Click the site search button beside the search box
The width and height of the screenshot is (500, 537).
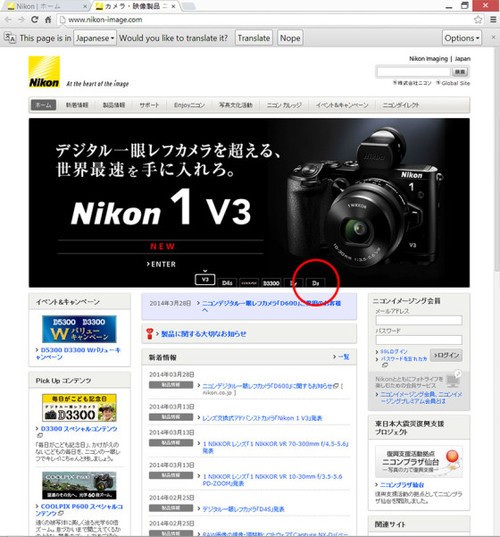click(460, 72)
